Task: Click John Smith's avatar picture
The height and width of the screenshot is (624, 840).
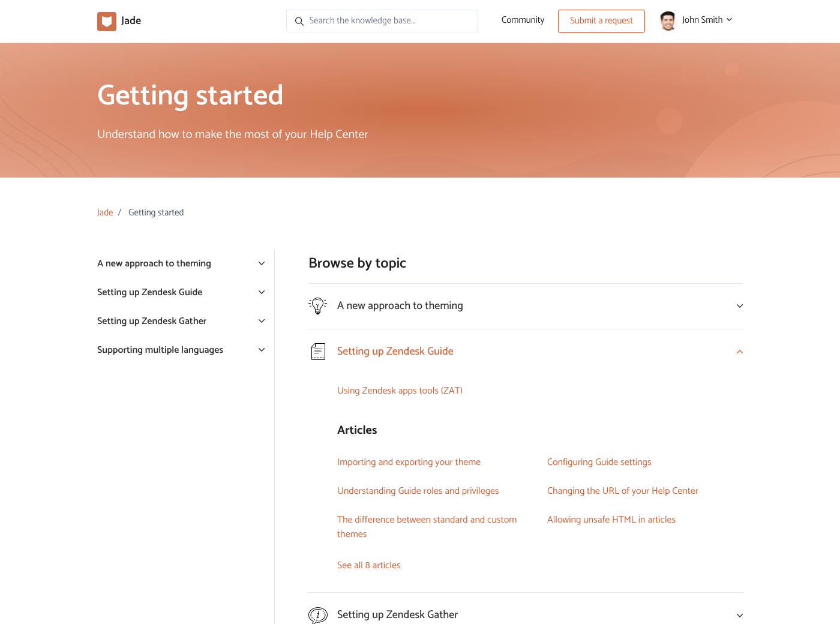Action: (x=668, y=21)
